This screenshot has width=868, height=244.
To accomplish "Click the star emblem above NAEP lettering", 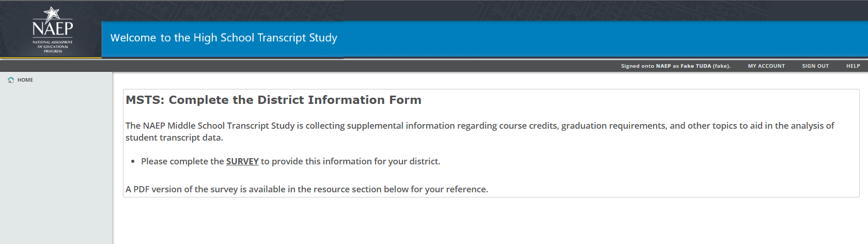I will pos(52,13).
